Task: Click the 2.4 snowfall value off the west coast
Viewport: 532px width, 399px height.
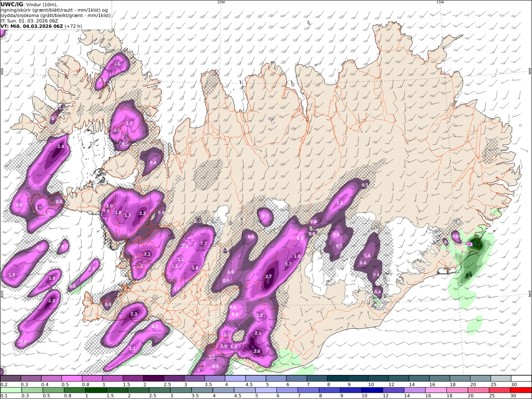Action: [x=61, y=147]
